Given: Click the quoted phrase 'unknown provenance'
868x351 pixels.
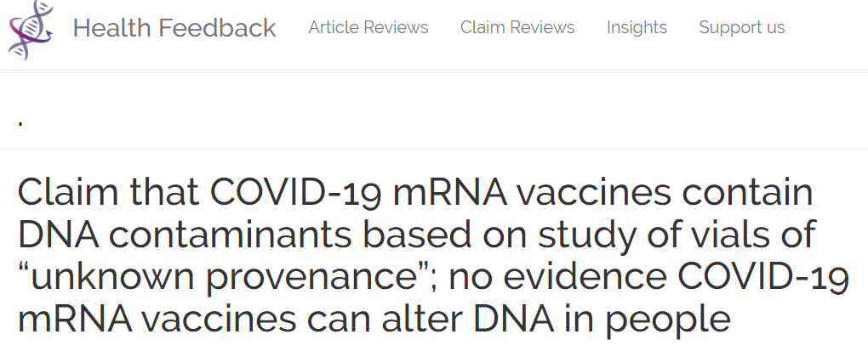Looking at the screenshot, I should tap(224, 277).
